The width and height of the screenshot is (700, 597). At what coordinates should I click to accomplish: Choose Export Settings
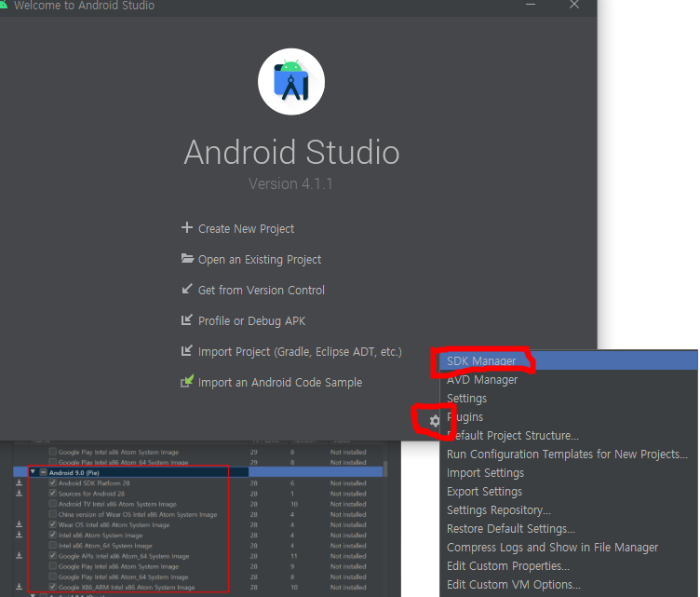[x=569, y=492]
